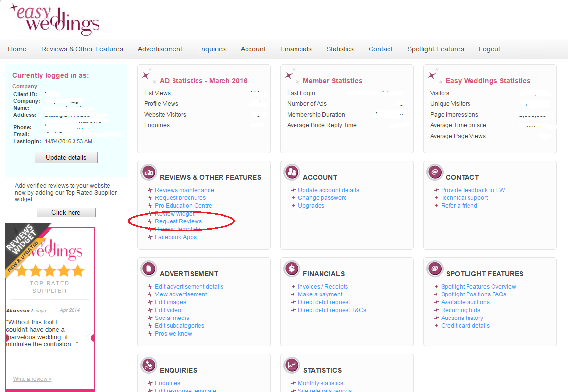Screen dimensions: 568x392
Task: Open the Refer a friend link
Action: pos(459,206)
